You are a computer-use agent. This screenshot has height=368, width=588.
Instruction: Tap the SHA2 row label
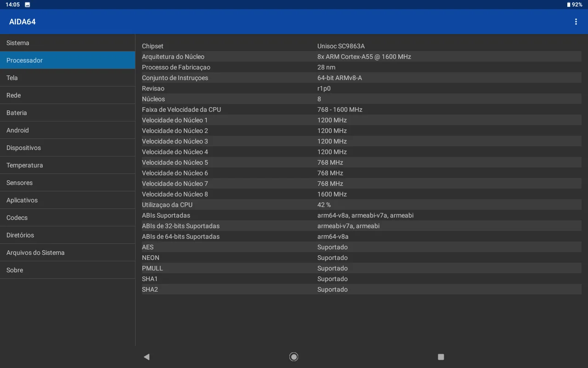point(150,289)
